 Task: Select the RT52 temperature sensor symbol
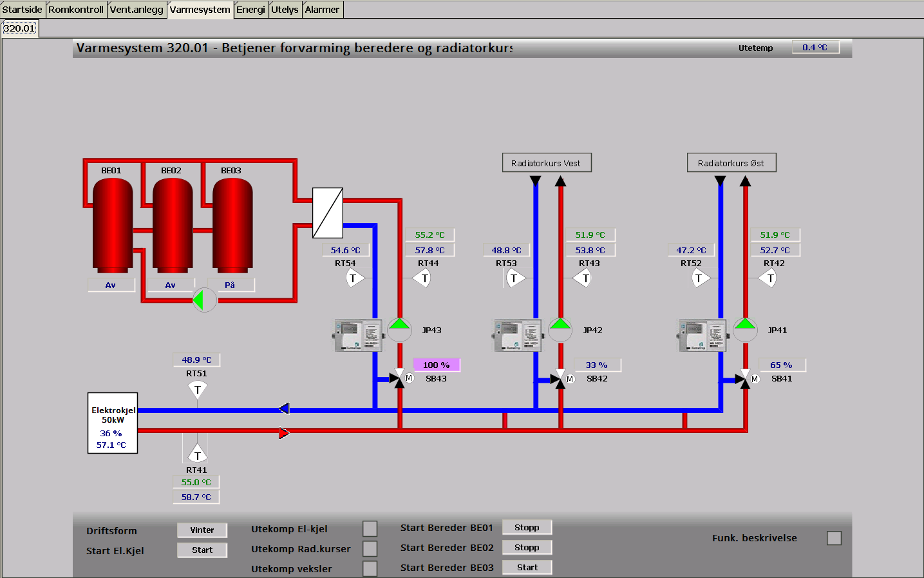(x=700, y=278)
